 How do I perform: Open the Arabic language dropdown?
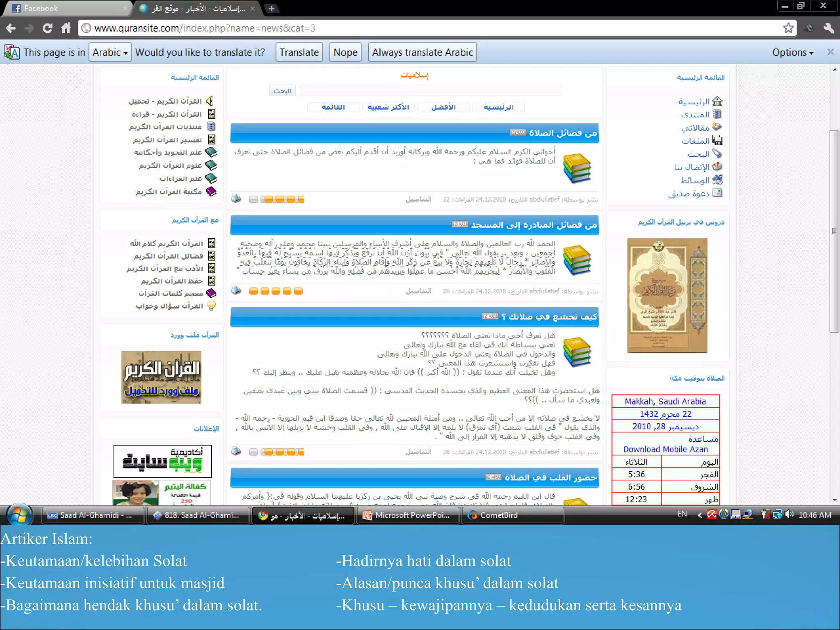[x=110, y=52]
